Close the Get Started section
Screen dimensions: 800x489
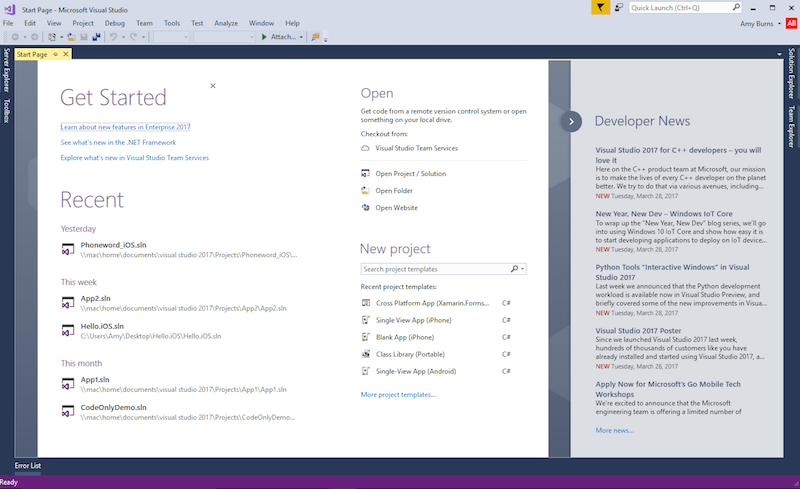coord(212,86)
